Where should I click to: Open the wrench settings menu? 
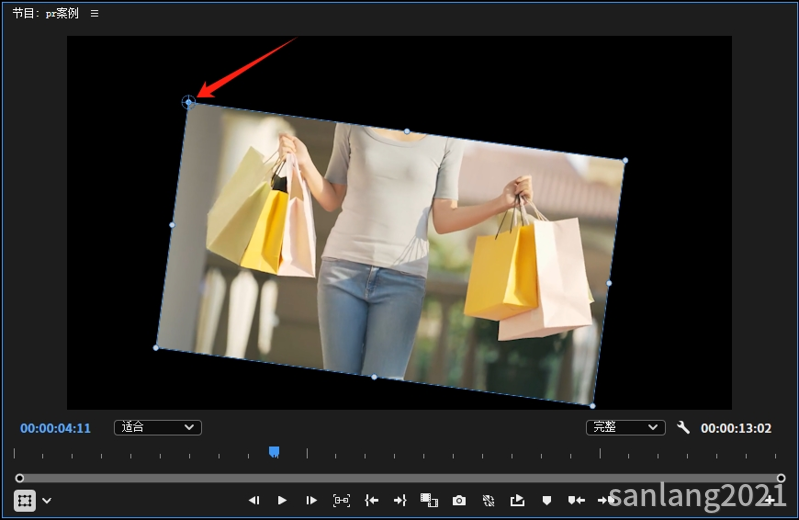tap(684, 428)
